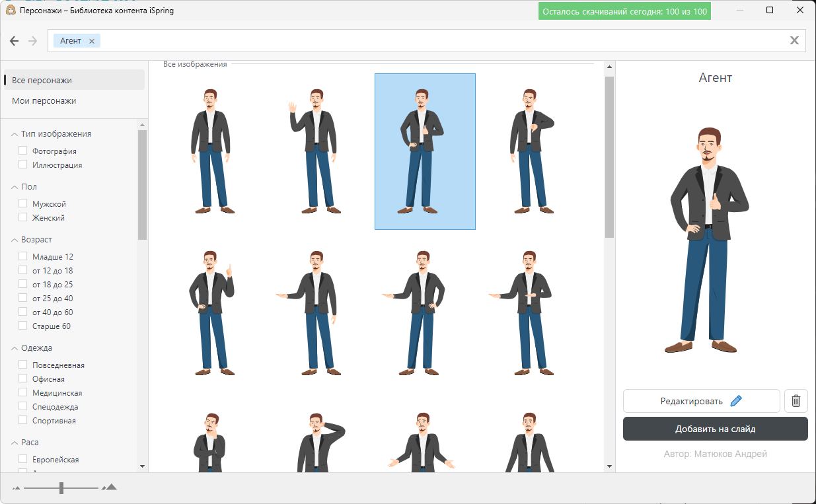Adjust the thumbnail size slider handle
The height and width of the screenshot is (504, 816).
pyautogui.click(x=61, y=488)
